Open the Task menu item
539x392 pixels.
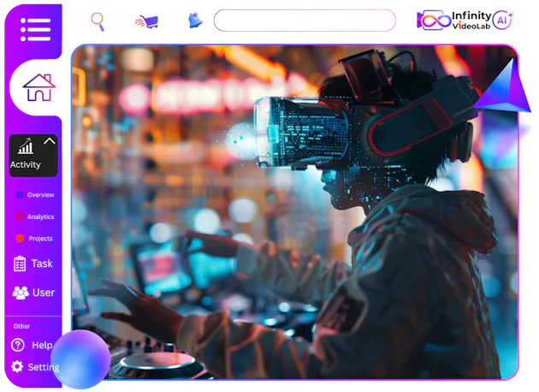34,264
